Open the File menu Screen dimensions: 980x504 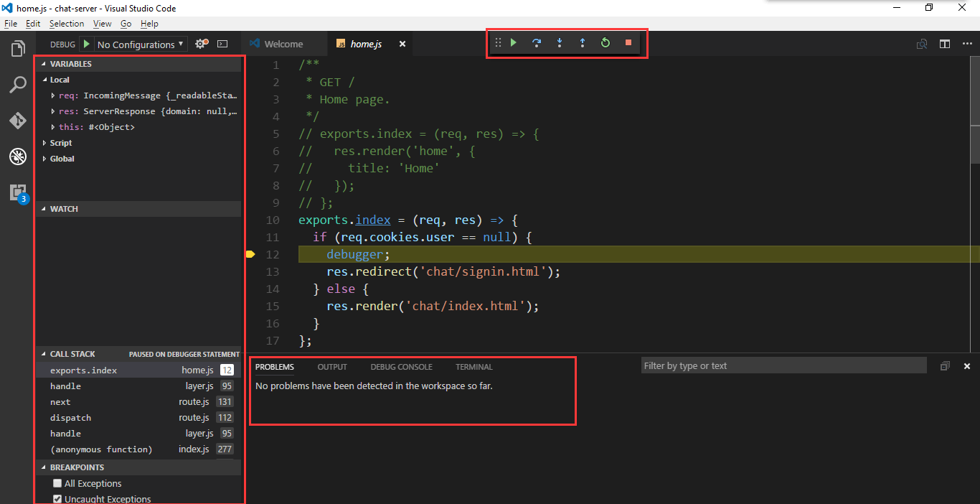pos(11,24)
